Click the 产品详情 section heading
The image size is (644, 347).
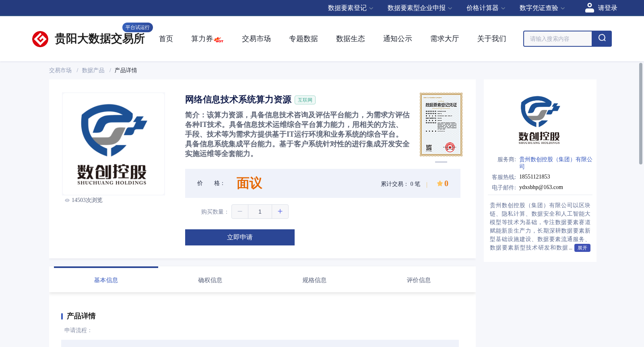81,316
